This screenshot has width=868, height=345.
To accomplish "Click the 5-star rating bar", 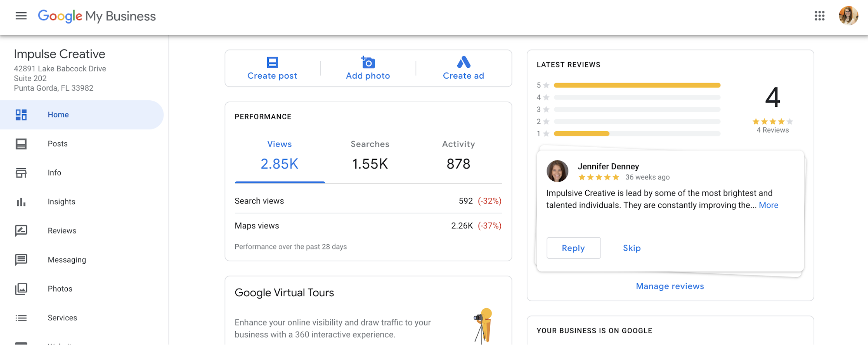I will click(x=637, y=85).
